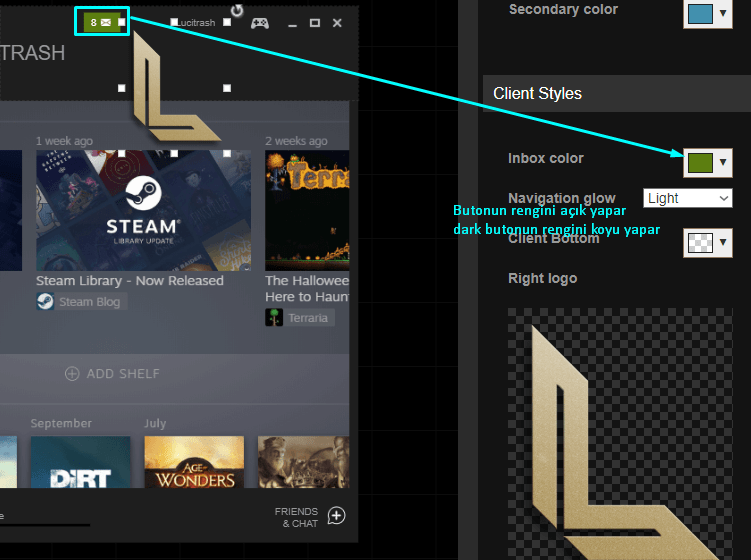Click the Lucitrash account name
Screen dimensions: 751x560
[197, 23]
